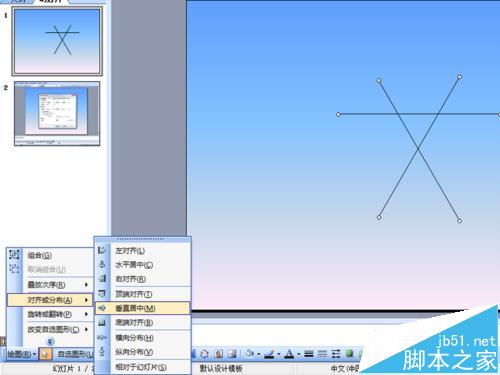Select slide 1 thumbnail with the star lines

point(57,41)
